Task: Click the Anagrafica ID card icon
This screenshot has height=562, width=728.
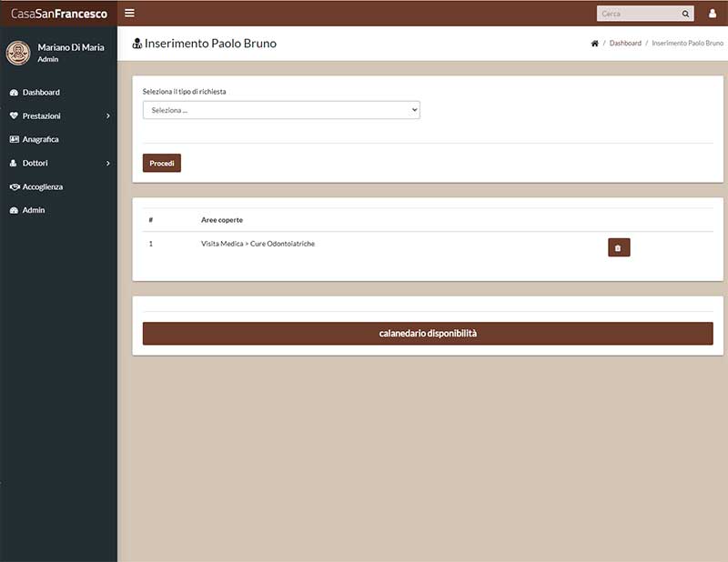Action: (14, 139)
